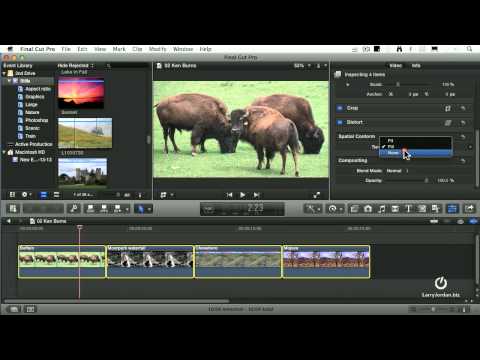
Task: Toggle the full-screen viewer icon
Action: 317,195
